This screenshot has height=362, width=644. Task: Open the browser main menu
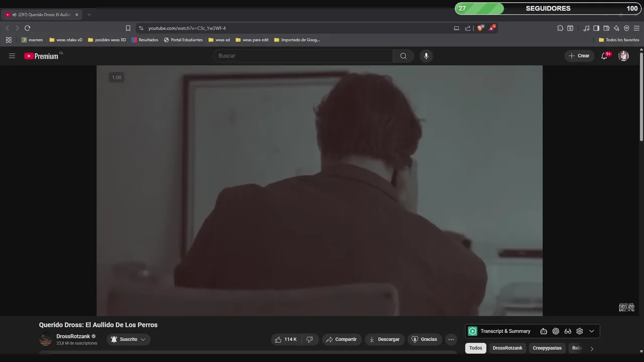(x=636, y=28)
